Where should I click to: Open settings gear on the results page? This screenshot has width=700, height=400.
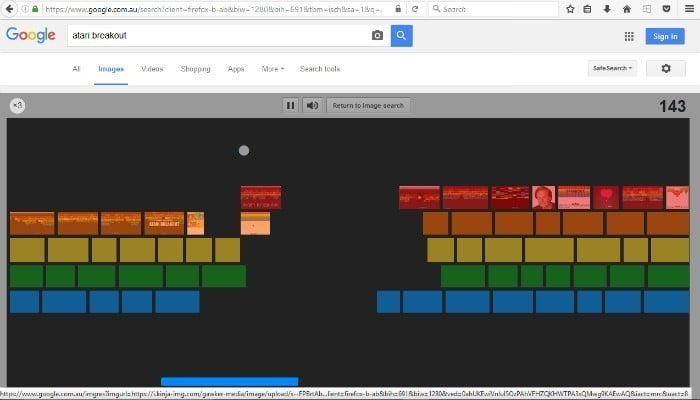[x=666, y=68]
